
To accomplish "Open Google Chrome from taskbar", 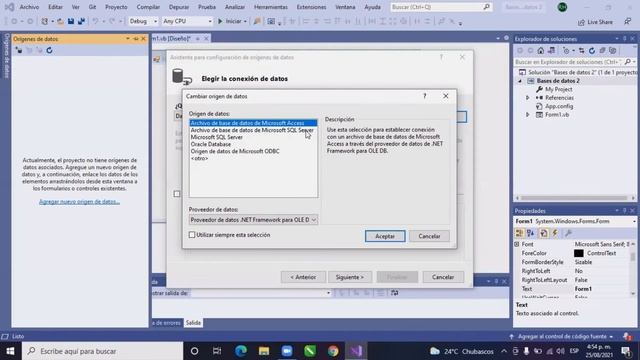I will tap(333, 351).
